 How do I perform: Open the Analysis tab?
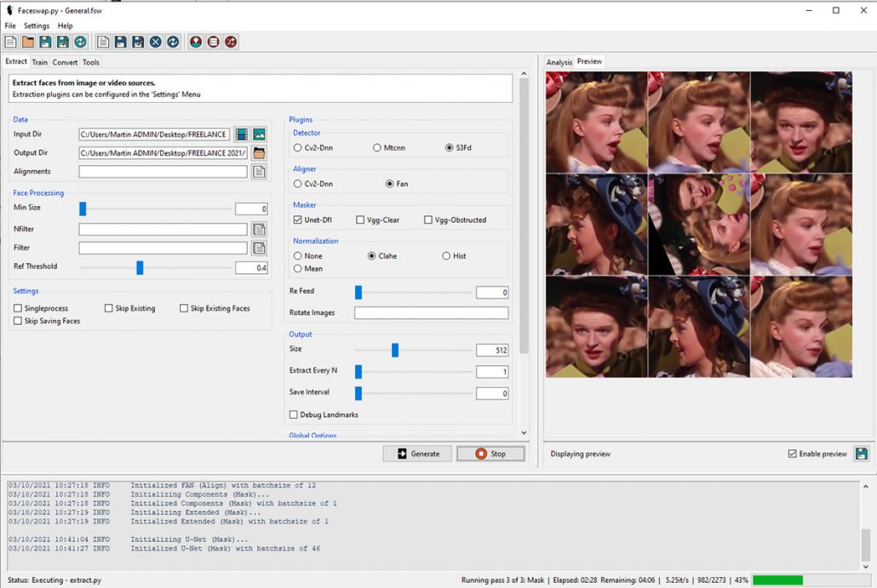click(559, 62)
